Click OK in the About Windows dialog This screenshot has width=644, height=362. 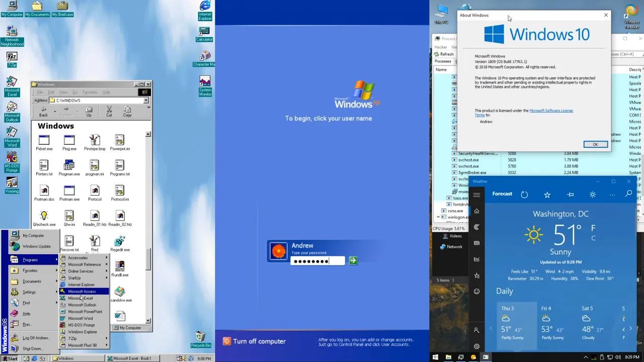click(x=595, y=145)
